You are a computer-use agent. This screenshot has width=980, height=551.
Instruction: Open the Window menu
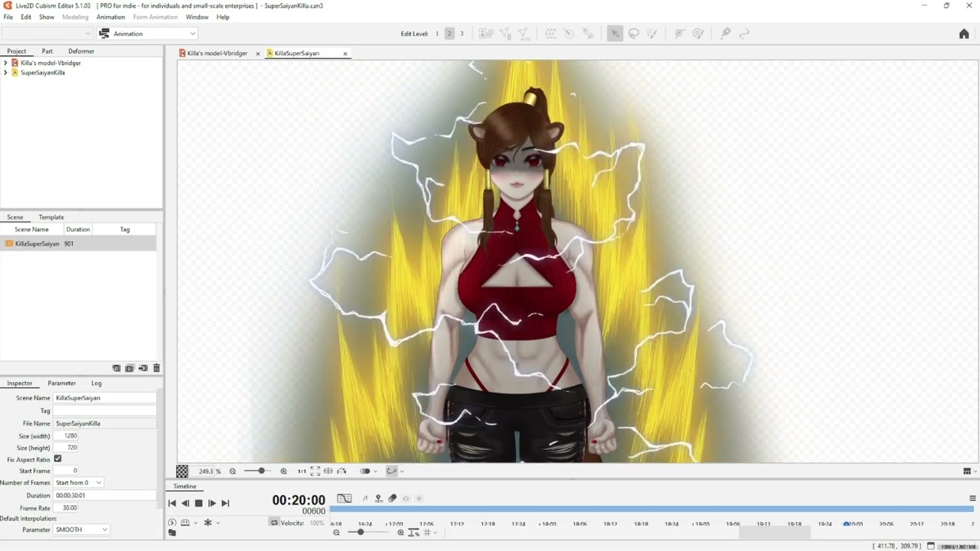pyautogui.click(x=197, y=17)
